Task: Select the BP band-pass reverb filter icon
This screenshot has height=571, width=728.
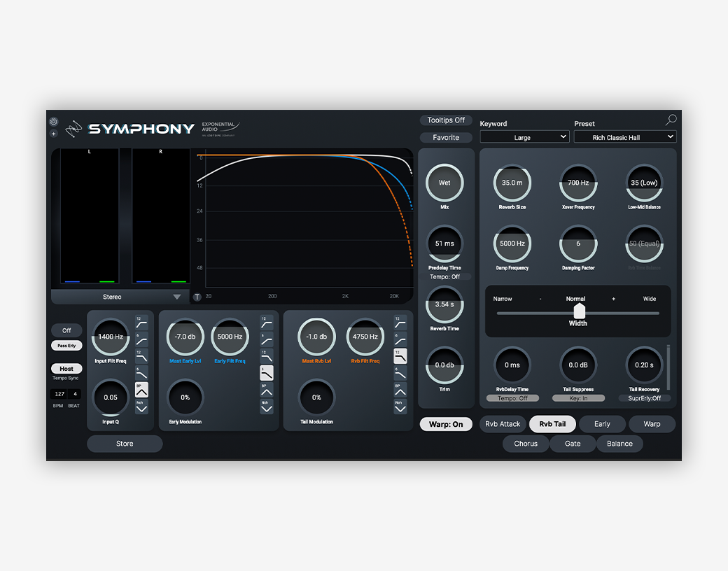Action: click(400, 390)
